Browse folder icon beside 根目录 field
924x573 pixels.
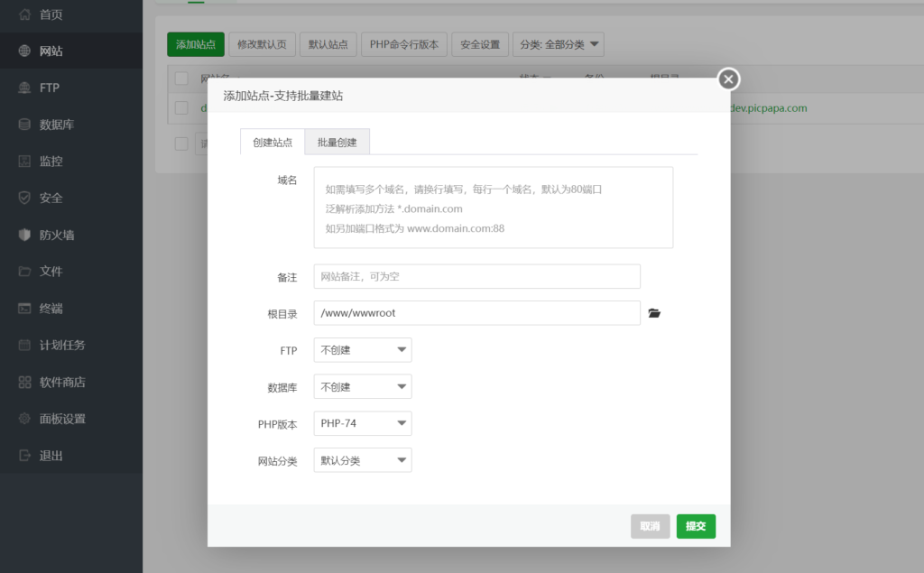655,313
